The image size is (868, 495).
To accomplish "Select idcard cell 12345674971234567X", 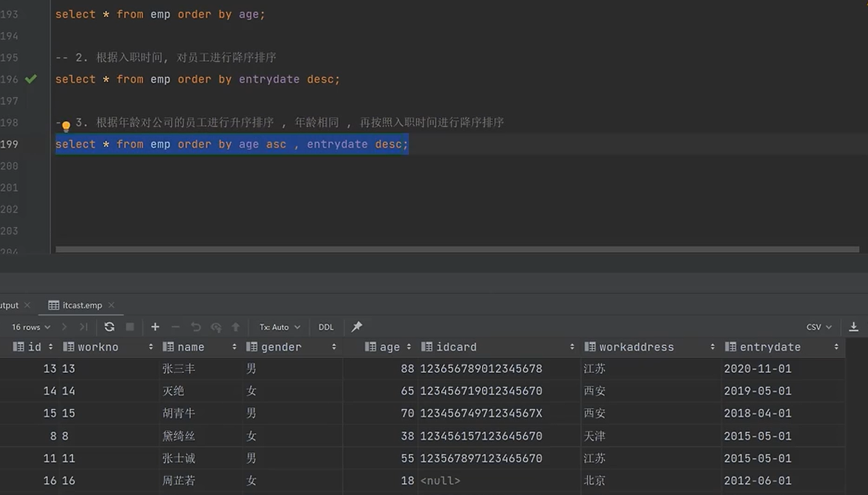I will [499, 413].
